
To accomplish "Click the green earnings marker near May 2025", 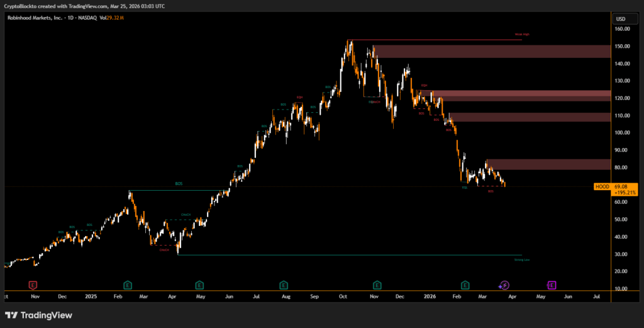I will click(x=199, y=285).
